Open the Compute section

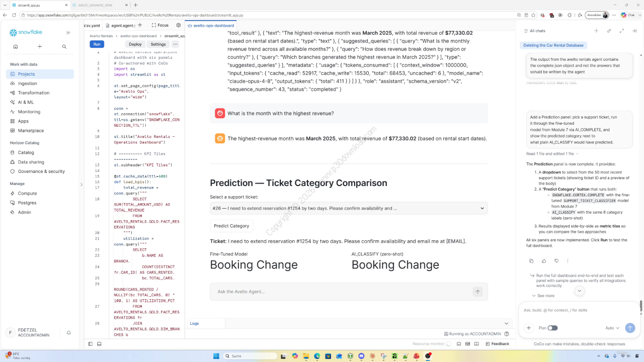[x=40, y=193]
